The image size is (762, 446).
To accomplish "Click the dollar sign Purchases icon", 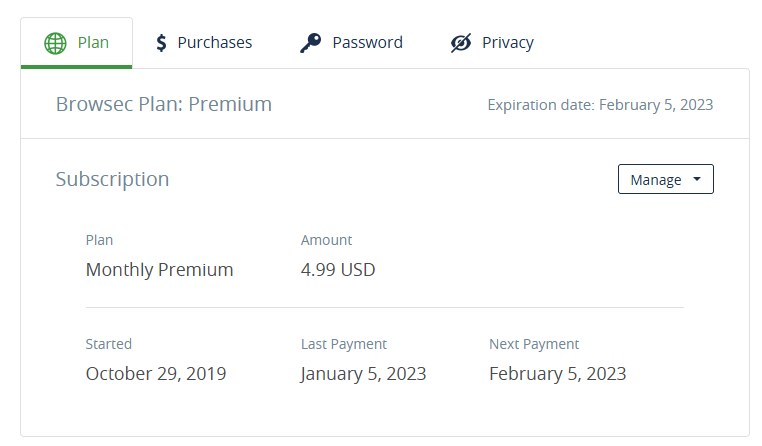I will click(161, 43).
